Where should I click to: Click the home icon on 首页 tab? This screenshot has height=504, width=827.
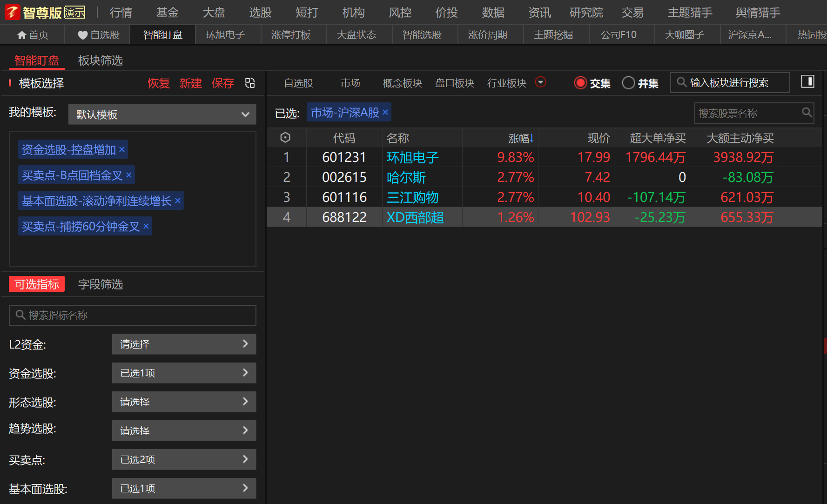21,35
